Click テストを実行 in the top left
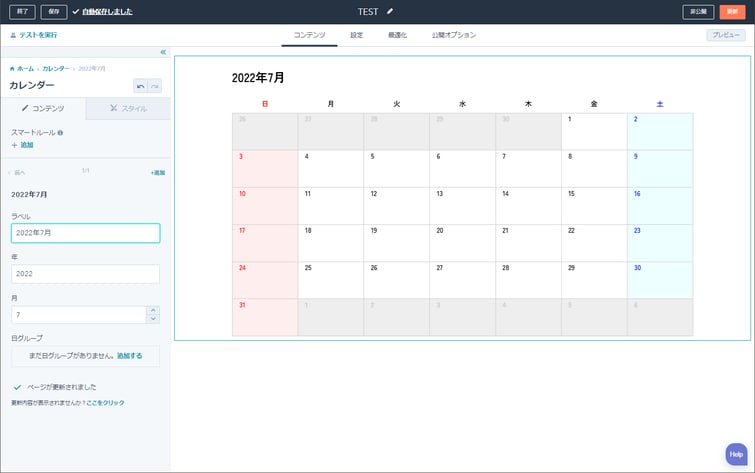Screen dimensions: 755x473 [x=33, y=35]
